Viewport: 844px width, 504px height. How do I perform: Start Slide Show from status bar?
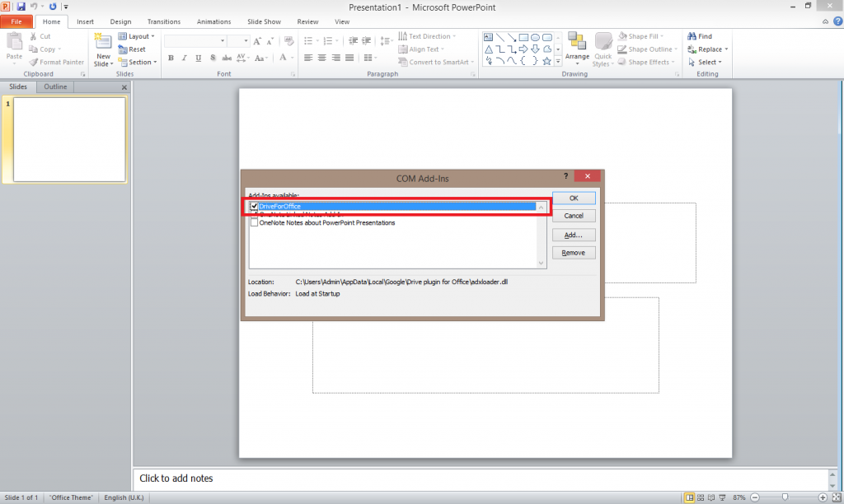click(x=722, y=497)
